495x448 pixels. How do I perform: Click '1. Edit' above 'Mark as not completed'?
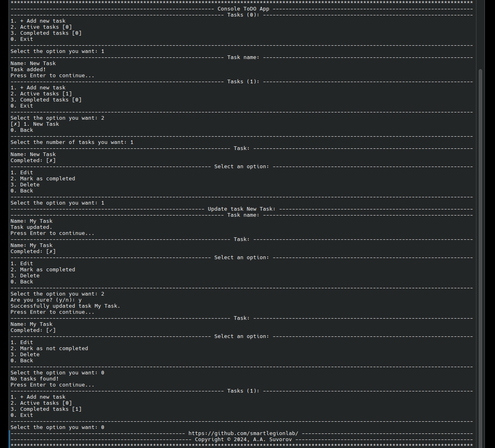point(22,342)
